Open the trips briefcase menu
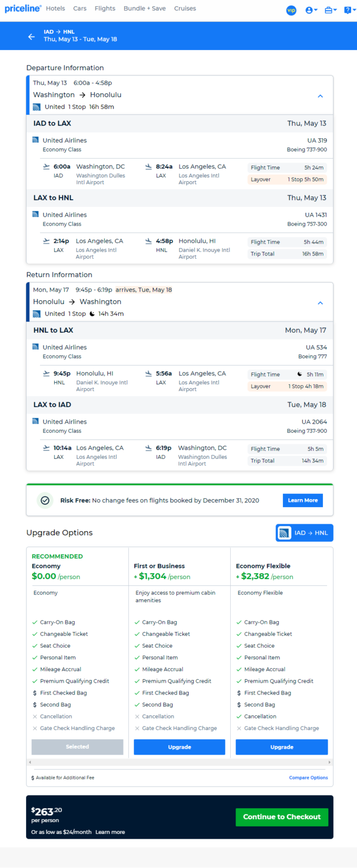Image resolution: width=357 pixels, height=868 pixels. coord(331,10)
